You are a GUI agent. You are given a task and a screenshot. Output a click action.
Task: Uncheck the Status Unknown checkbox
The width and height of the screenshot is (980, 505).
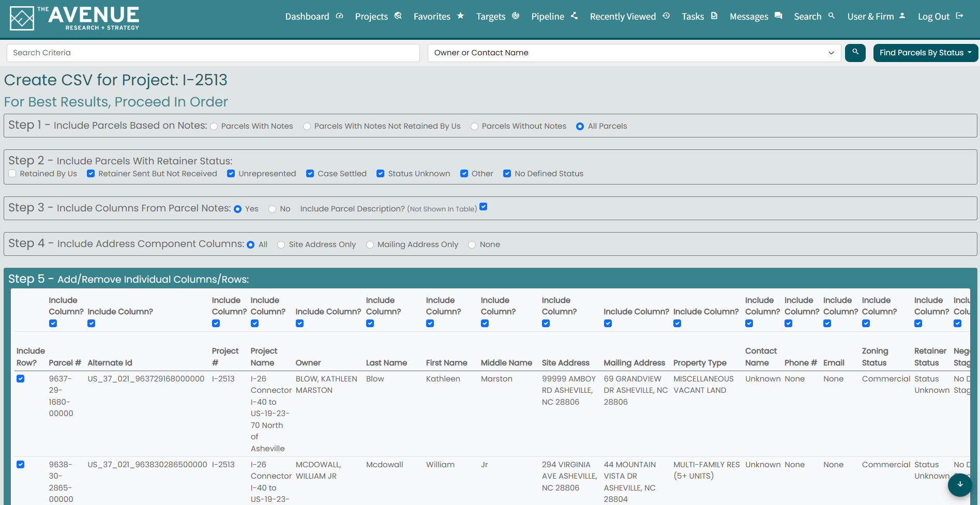381,174
